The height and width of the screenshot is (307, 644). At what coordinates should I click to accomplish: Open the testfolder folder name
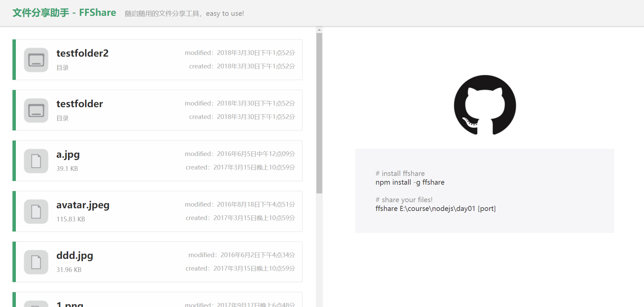pyautogui.click(x=80, y=104)
